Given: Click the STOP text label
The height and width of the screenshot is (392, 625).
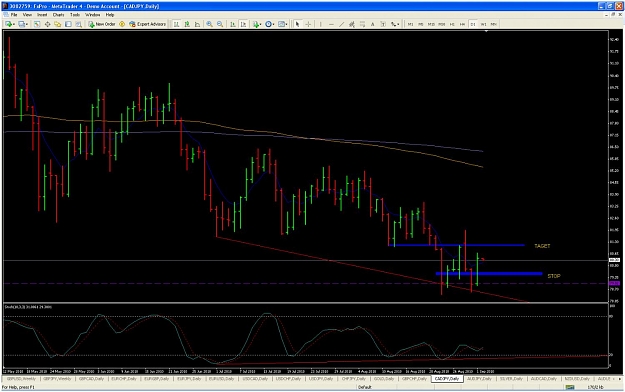Looking at the screenshot, I should point(554,276).
